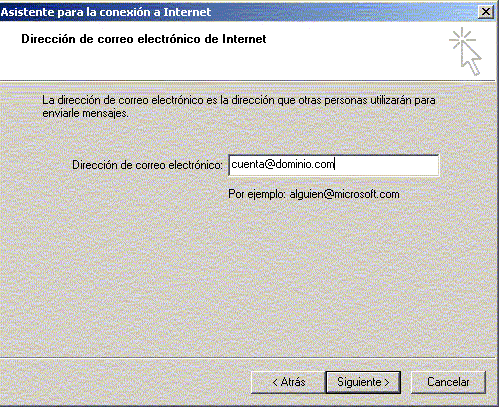Go back using the Atrás button

(288, 382)
